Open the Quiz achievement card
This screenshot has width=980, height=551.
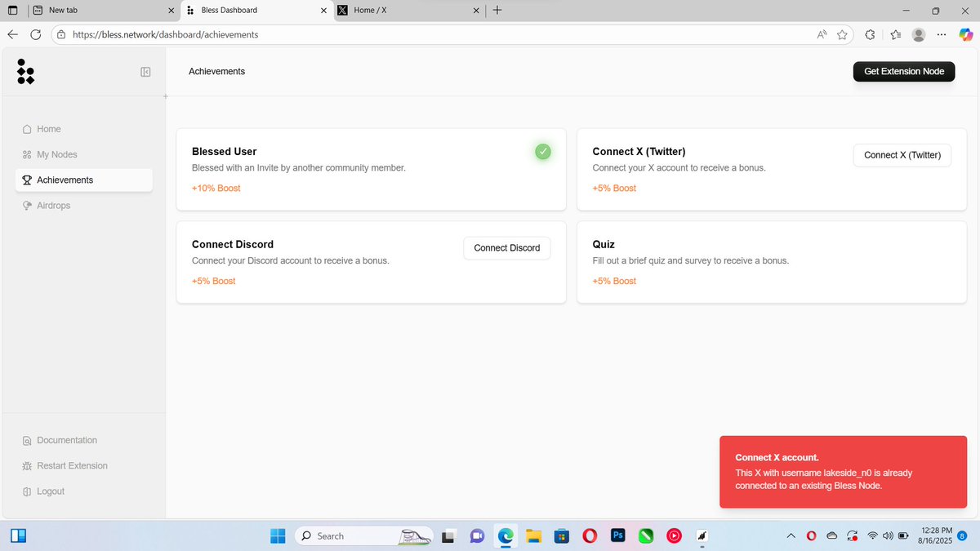[x=772, y=263]
